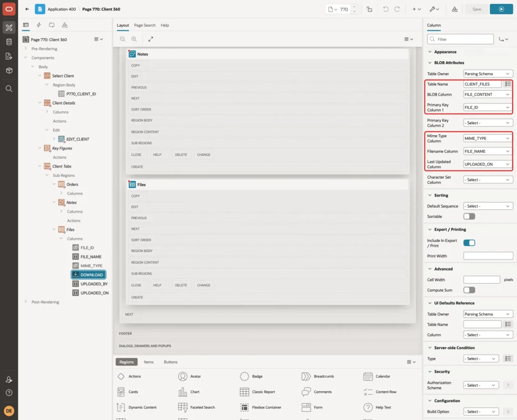Pick the Breadcrumb region from gallery
517x420 pixels.
tap(318, 376)
